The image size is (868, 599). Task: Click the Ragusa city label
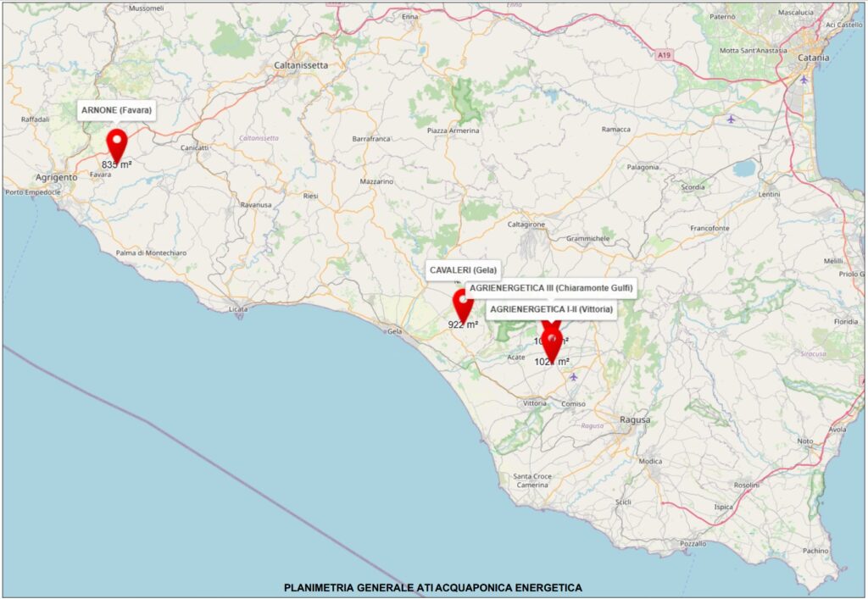click(635, 420)
